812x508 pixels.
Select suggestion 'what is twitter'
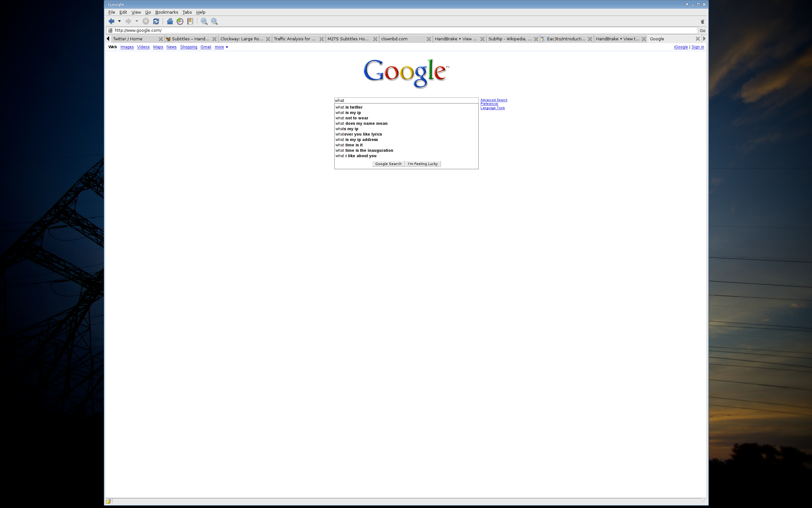point(406,107)
